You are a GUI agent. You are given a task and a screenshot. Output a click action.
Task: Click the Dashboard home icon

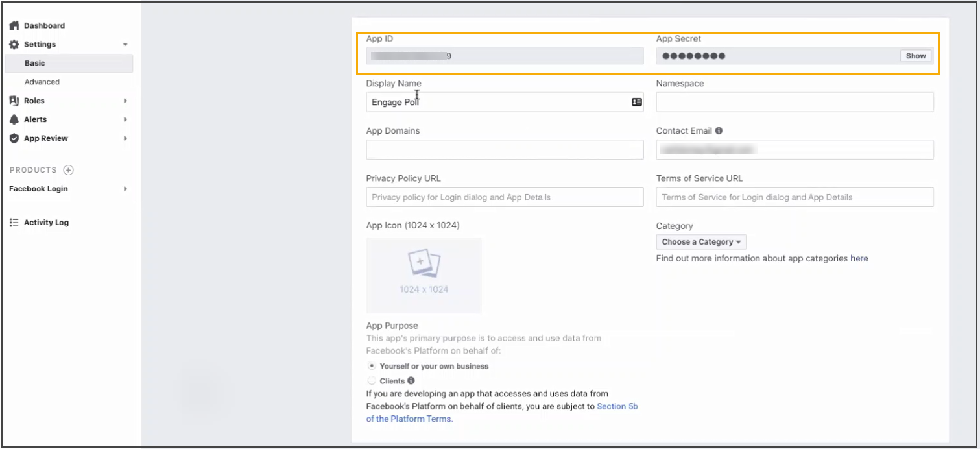(x=14, y=26)
